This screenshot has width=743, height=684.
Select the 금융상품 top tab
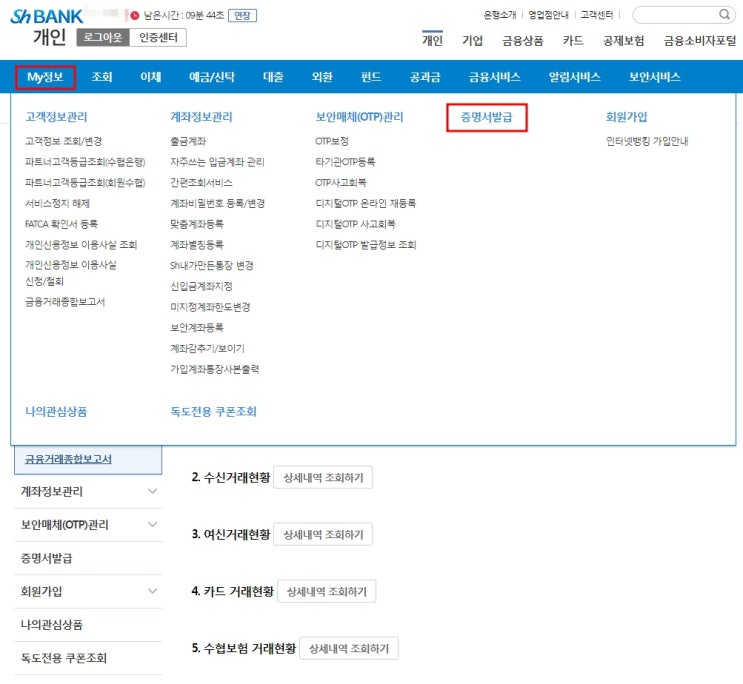(x=523, y=41)
